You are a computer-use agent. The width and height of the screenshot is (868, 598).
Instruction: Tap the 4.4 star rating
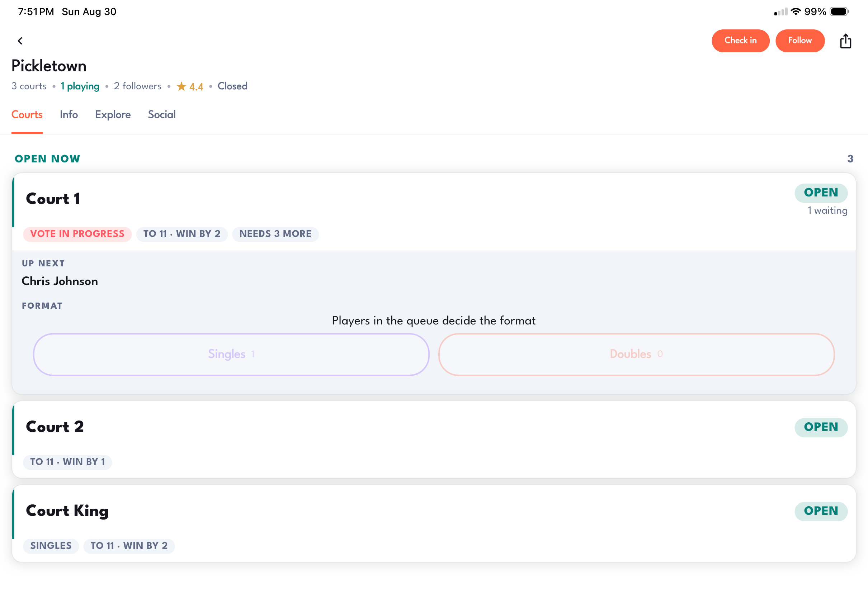tap(190, 86)
